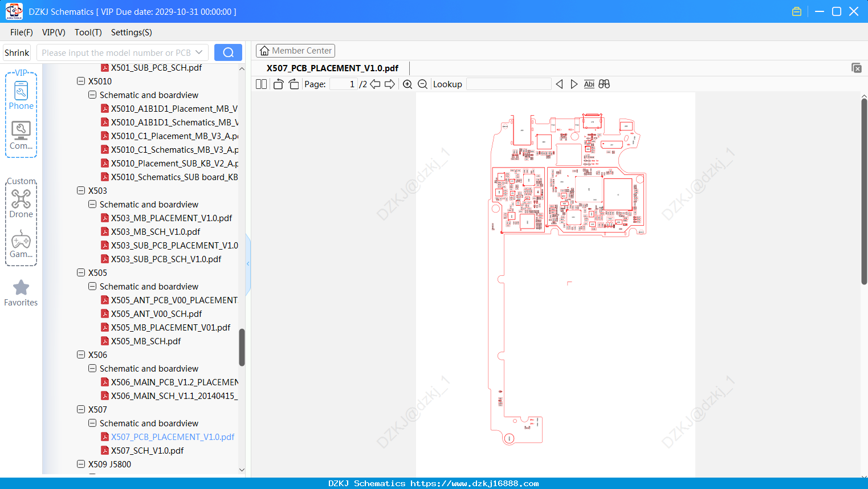Open the Tool(T) menu
Screen dimensions: 868x489
(88, 32)
